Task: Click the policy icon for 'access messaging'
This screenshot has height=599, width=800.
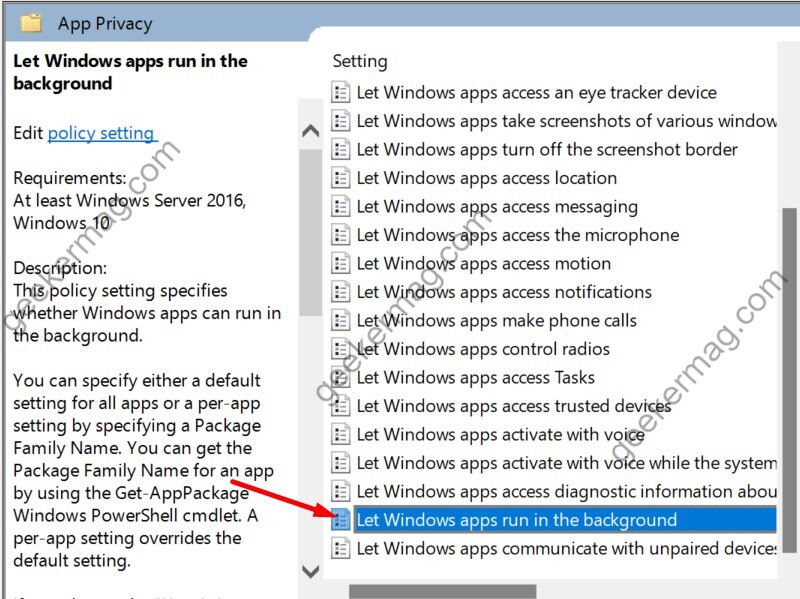Action: (340, 207)
